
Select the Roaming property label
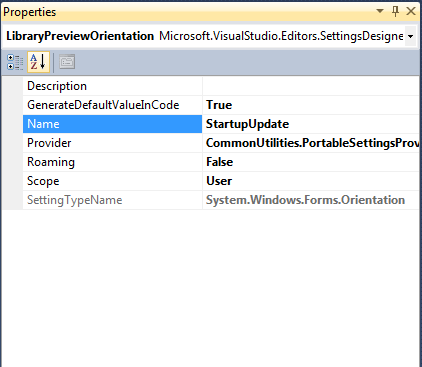pos(51,162)
